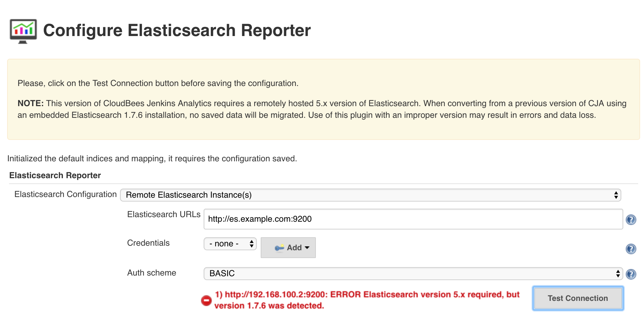Click the 'Elasticsearch URLs' label
Image resolution: width=644 pixels, height=321 pixels.
point(164,215)
